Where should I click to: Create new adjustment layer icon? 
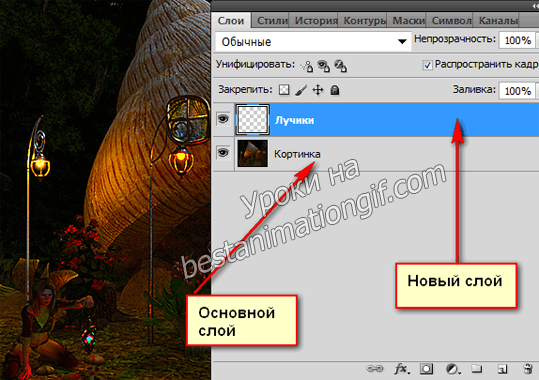point(453,369)
